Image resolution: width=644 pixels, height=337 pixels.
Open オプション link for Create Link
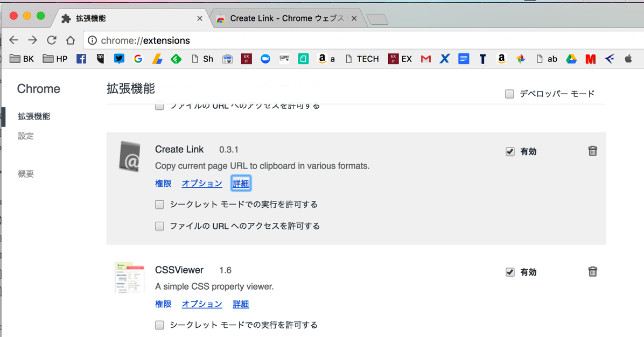coord(202,184)
